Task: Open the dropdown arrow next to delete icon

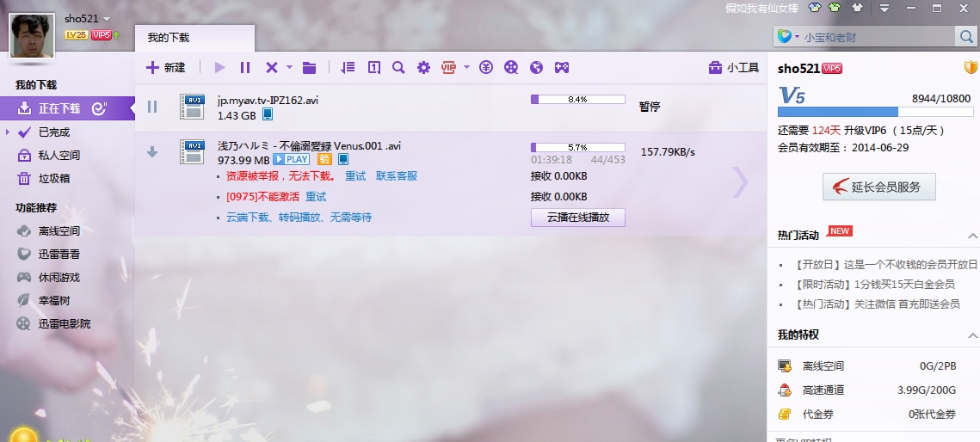Action: pos(289,67)
